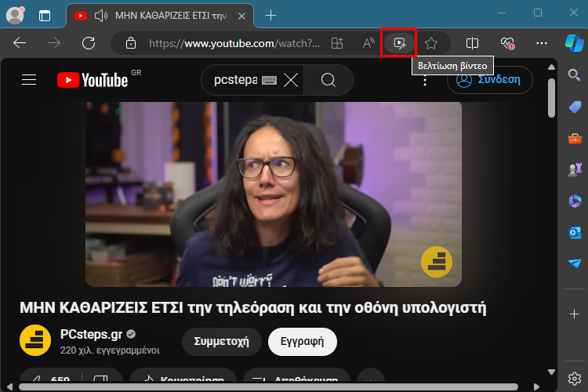Click the horizontal scrollbar thumb
This screenshot has width=588, height=392.
point(268,387)
